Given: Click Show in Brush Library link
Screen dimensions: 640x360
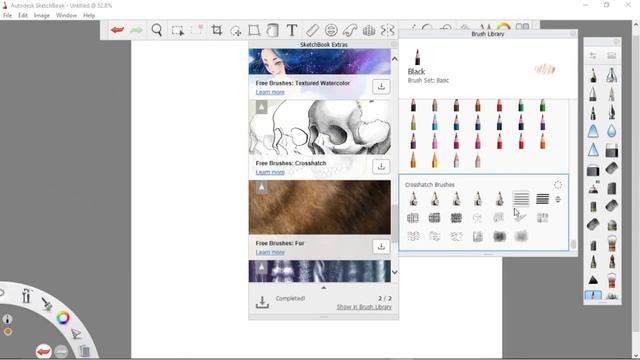Looking at the screenshot, I should [364, 307].
